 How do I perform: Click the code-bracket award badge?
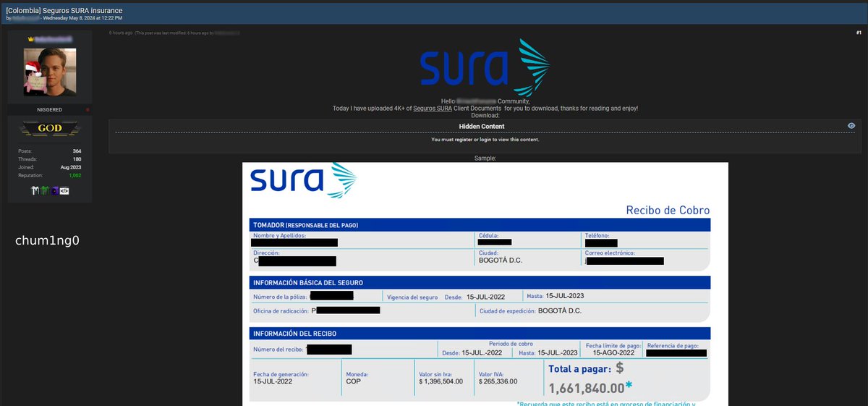pos(64,190)
